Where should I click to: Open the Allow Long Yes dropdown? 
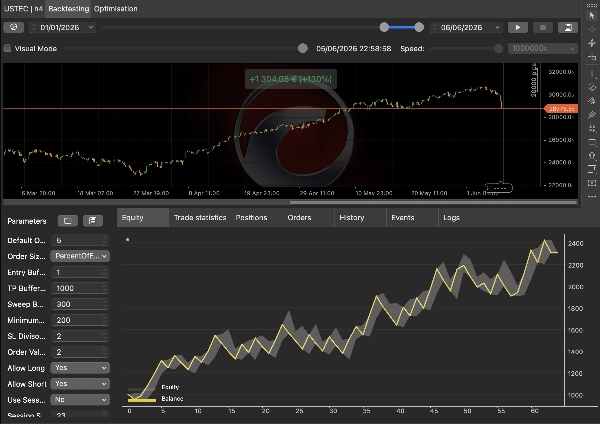coord(80,368)
